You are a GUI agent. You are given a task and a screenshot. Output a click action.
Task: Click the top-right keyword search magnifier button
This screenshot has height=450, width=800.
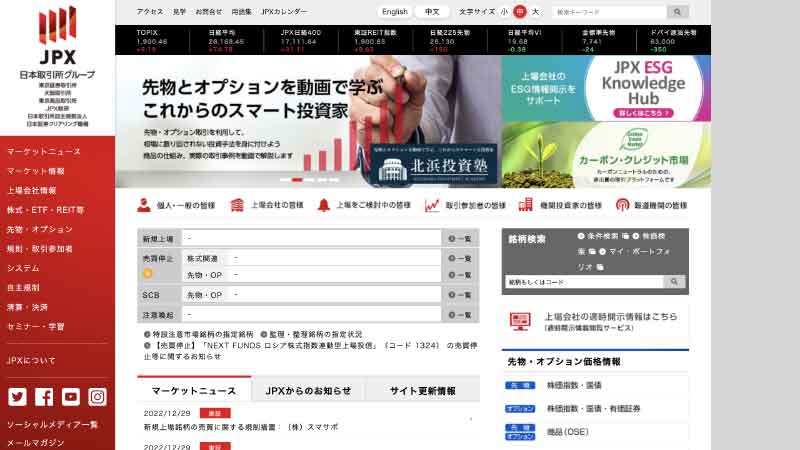pyautogui.click(x=677, y=12)
